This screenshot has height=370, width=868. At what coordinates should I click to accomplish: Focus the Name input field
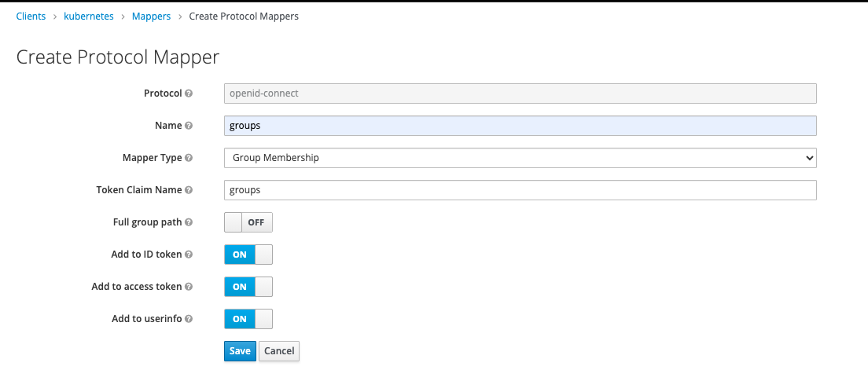click(520, 126)
